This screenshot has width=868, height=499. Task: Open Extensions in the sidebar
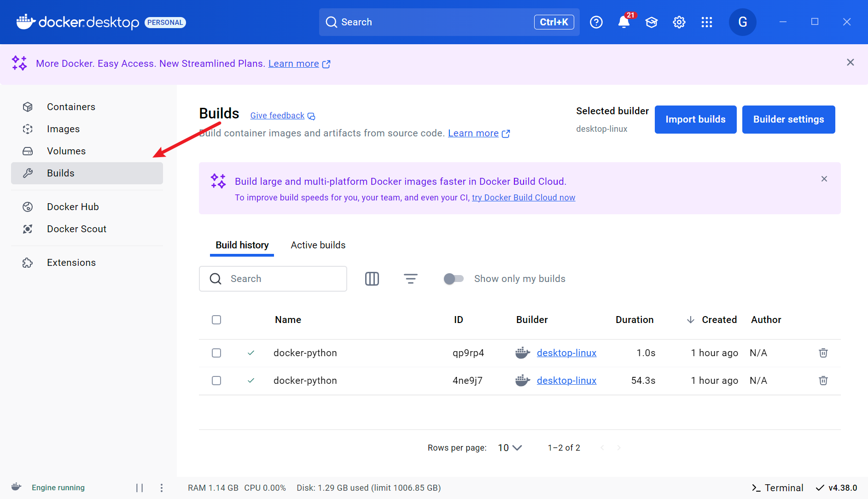pos(87,263)
